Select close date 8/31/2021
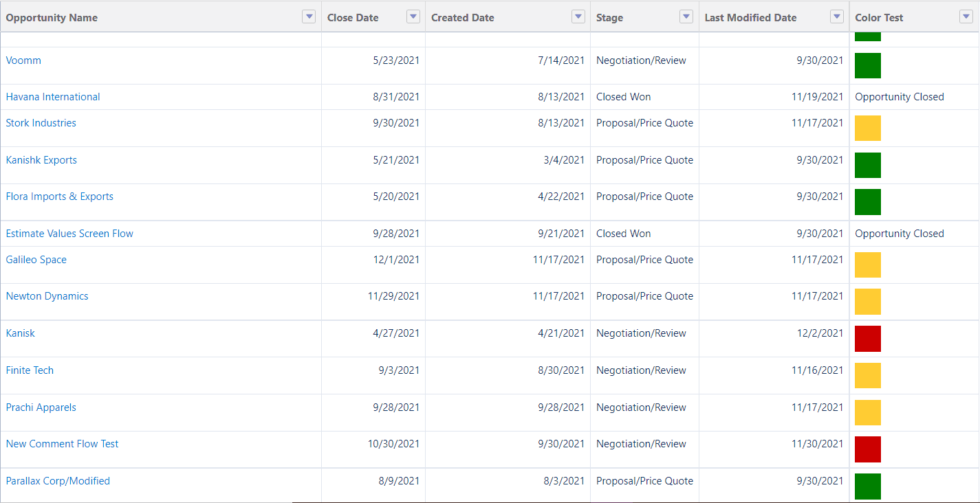The image size is (980, 503). 396,97
